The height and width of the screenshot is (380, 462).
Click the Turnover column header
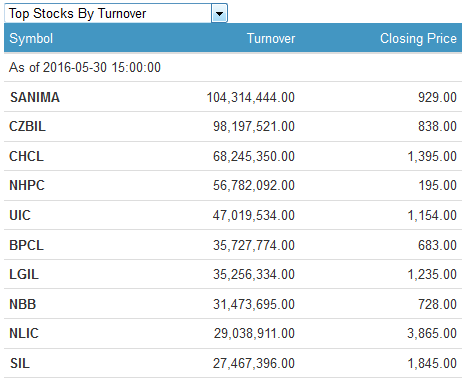click(271, 39)
